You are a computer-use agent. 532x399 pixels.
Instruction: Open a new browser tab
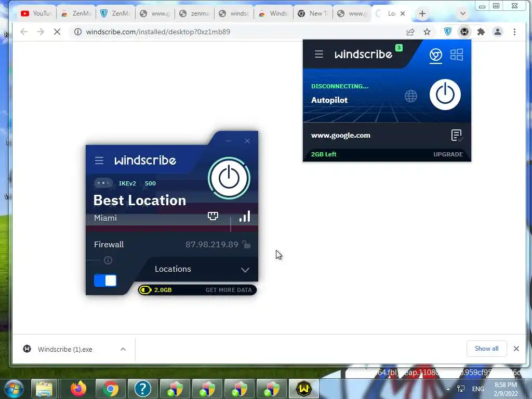point(422,14)
